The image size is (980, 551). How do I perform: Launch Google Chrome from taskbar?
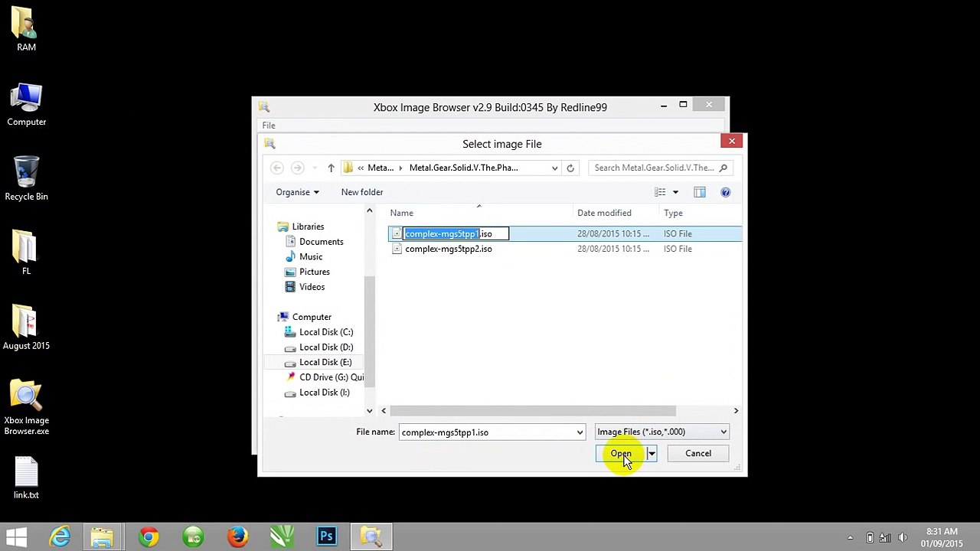149,536
